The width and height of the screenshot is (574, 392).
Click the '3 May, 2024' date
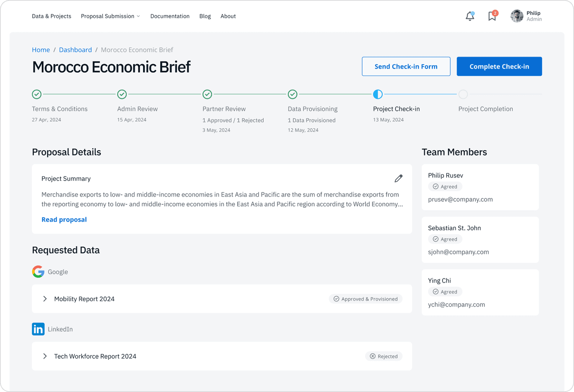click(x=216, y=130)
